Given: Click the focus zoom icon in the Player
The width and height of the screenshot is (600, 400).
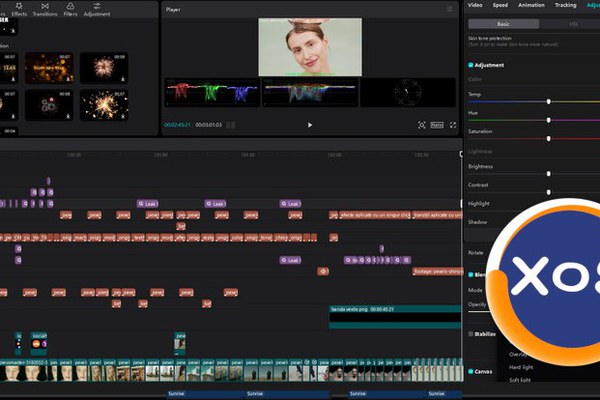Looking at the screenshot, I should [422, 125].
